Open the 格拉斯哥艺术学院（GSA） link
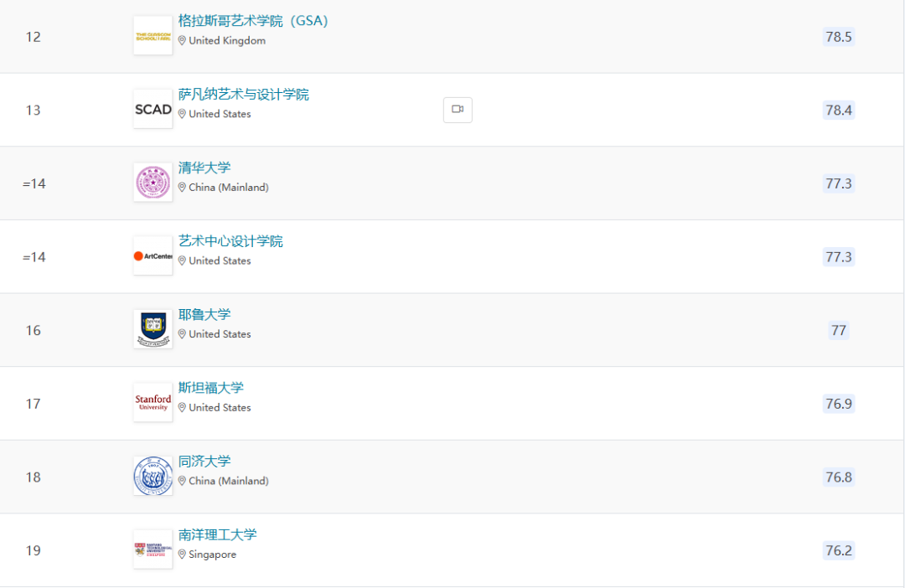The width and height of the screenshot is (905, 588). pyautogui.click(x=253, y=21)
